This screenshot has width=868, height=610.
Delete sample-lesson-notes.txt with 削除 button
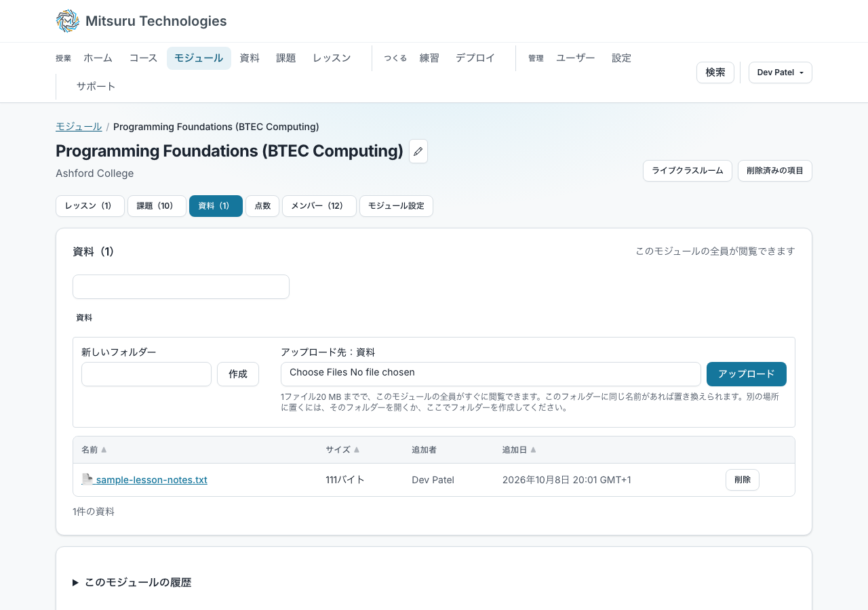point(743,480)
